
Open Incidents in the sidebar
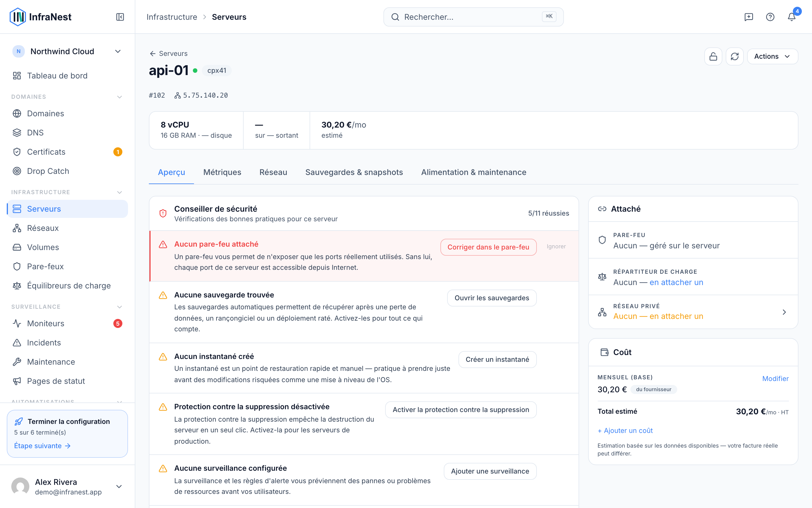pyautogui.click(x=67, y=343)
